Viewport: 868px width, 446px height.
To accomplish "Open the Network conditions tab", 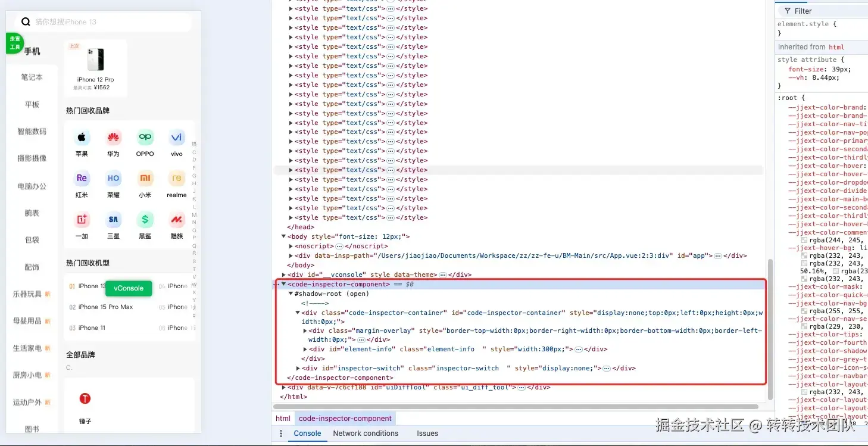I will click(x=366, y=433).
